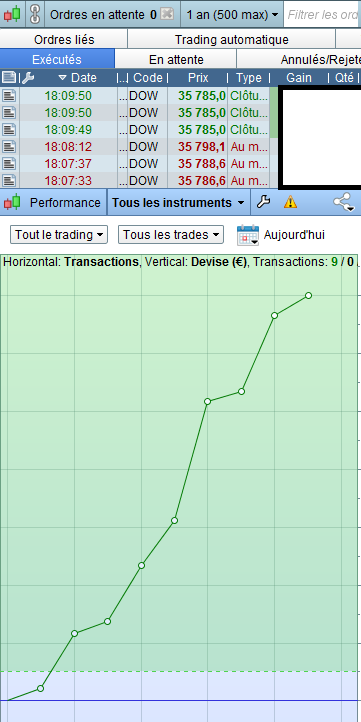The height and width of the screenshot is (722, 361).
Task: Select the Annulés/Rejetés tab
Action: coord(299,59)
